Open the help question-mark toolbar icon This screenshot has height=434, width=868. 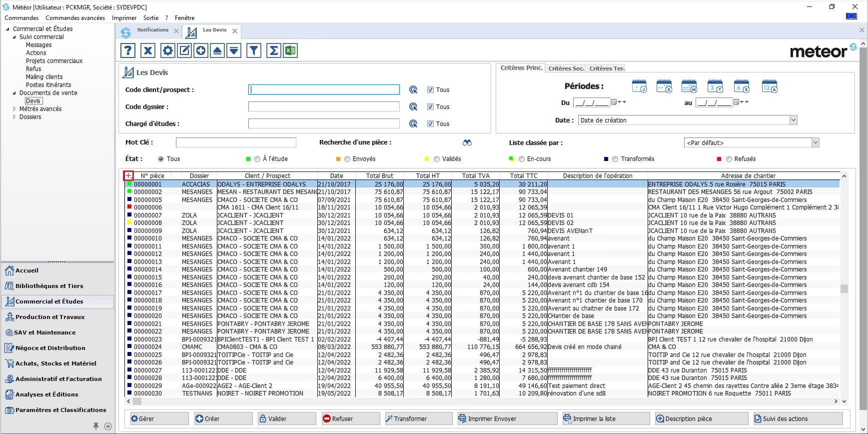pyautogui.click(x=128, y=50)
